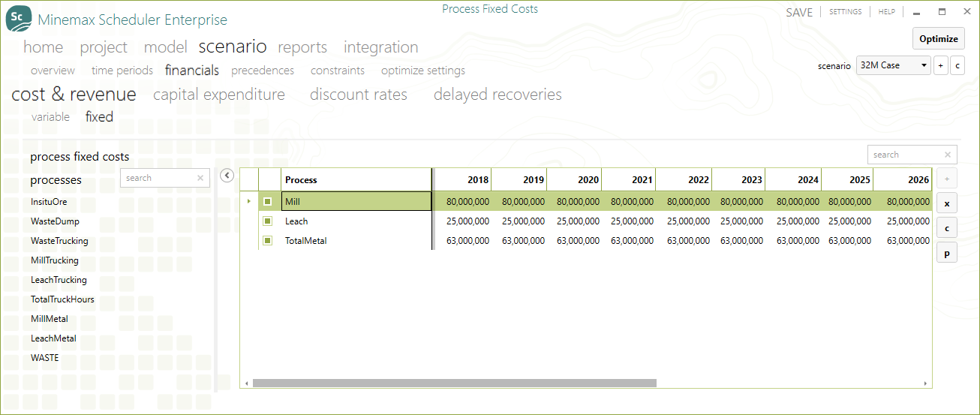The height and width of the screenshot is (415, 980).
Task: Click the x delete row button
Action: (946, 203)
